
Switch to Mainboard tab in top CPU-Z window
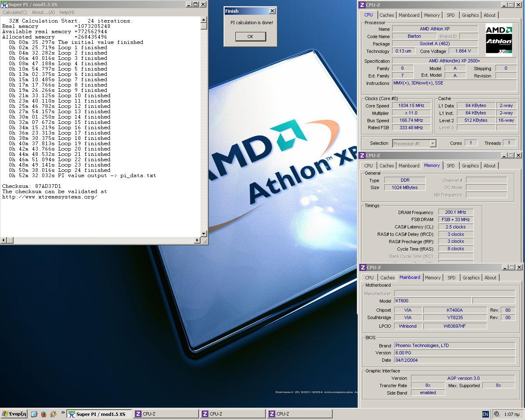(409, 15)
